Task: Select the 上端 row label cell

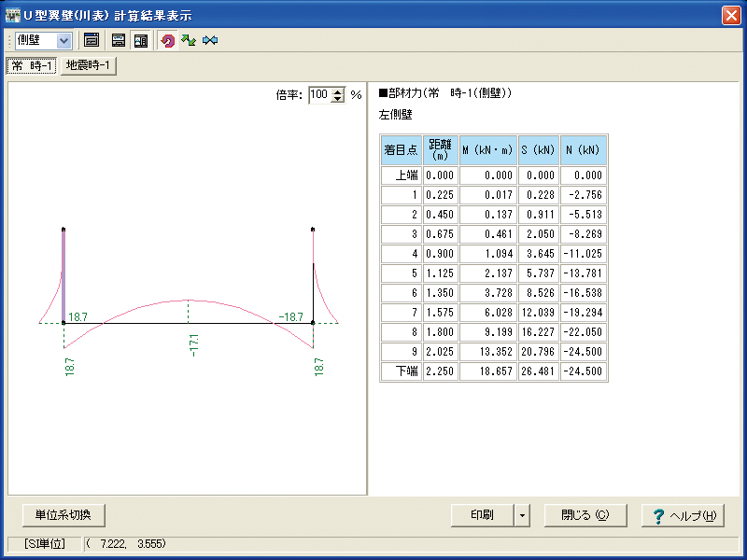Action: (402, 175)
